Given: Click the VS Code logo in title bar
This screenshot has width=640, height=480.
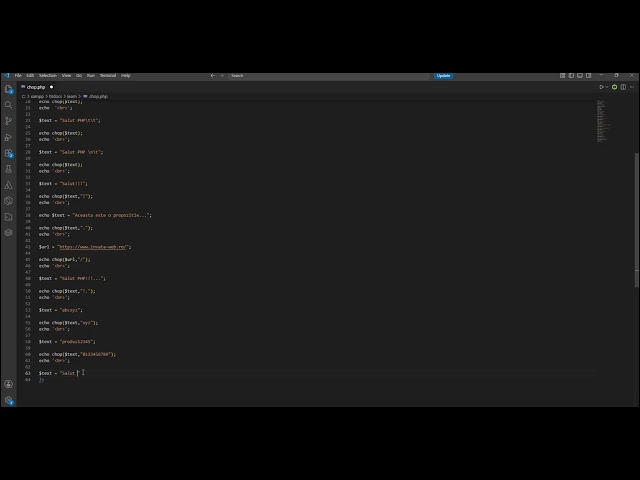Looking at the screenshot, I should click(x=7, y=76).
